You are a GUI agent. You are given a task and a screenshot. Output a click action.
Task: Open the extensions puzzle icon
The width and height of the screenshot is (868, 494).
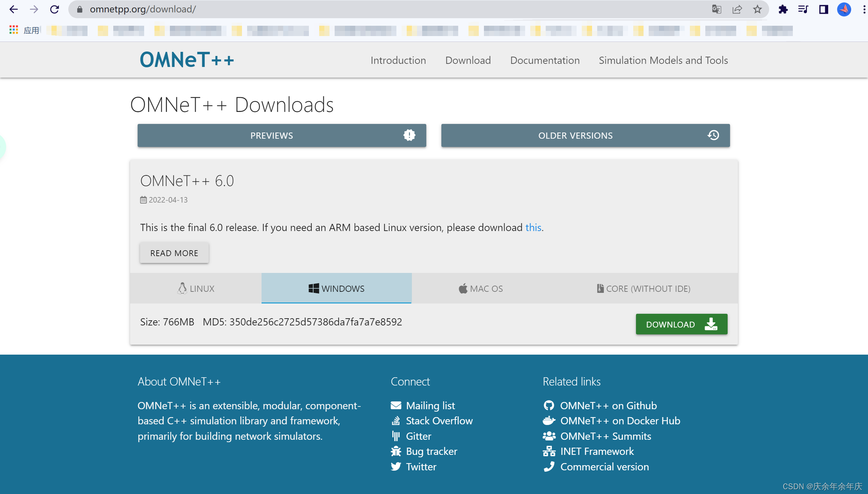point(783,9)
